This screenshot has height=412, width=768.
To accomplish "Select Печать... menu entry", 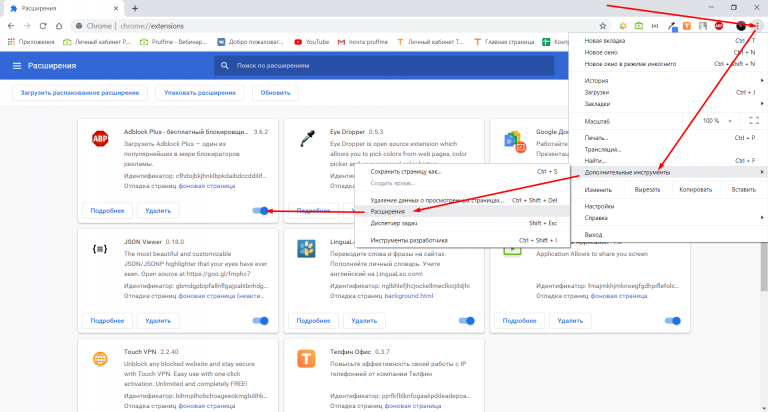I will [668, 138].
